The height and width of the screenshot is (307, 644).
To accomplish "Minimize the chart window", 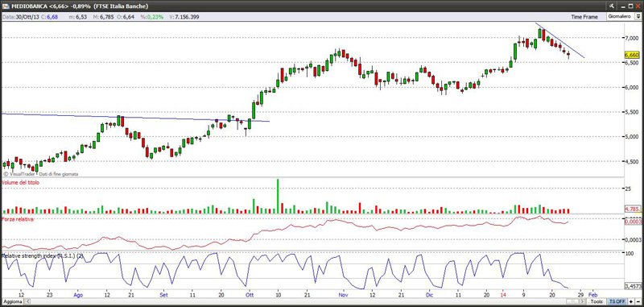I will point(622,7).
